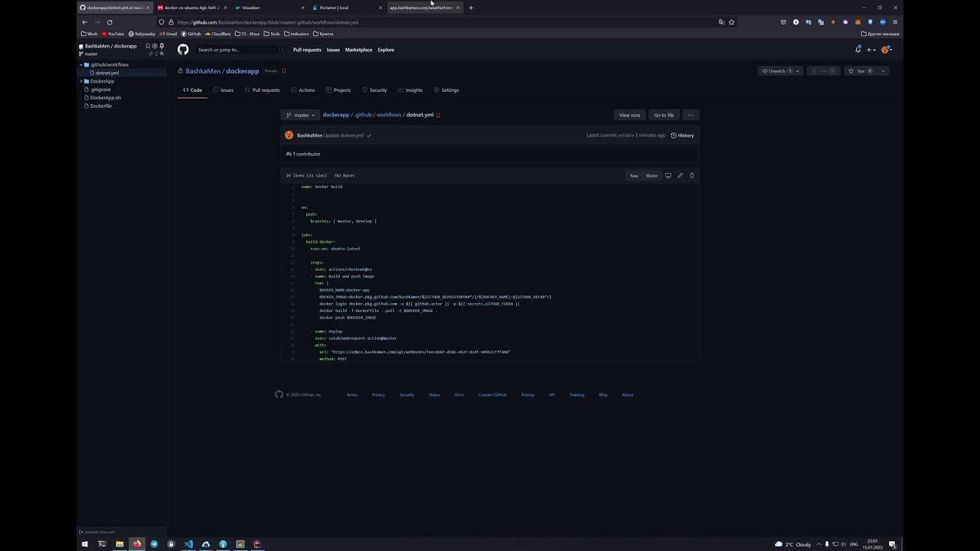Switch to the Actions repository tab
The image size is (980, 551).
302,90
